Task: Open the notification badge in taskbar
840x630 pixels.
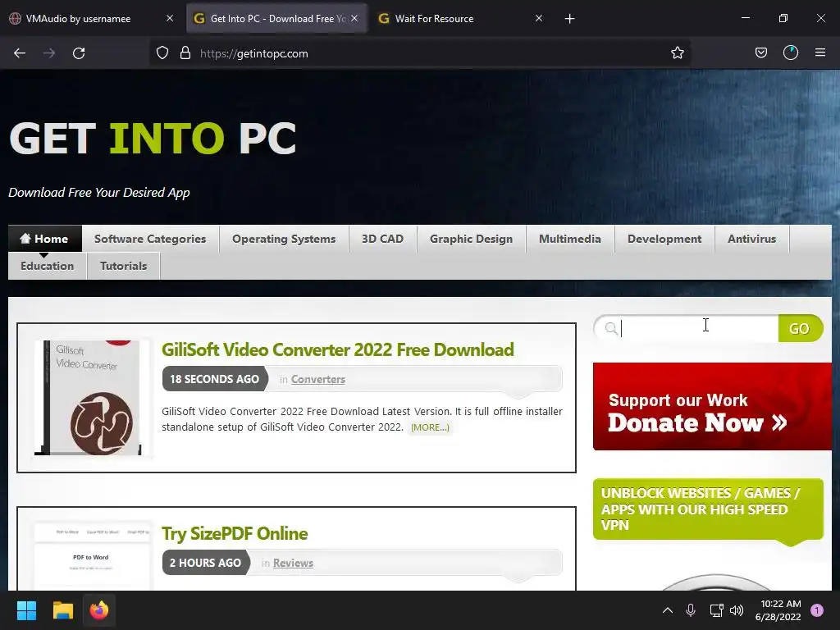Action: (x=817, y=610)
